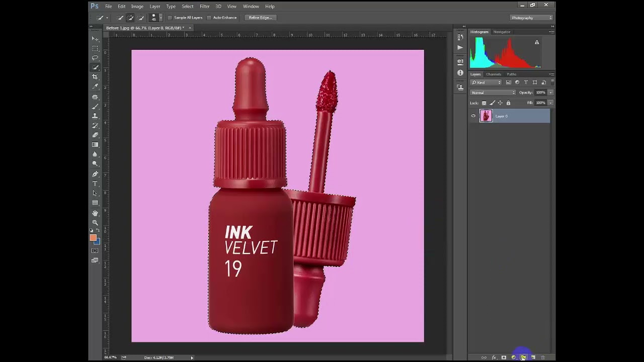The image size is (644, 362).
Task: Select the Crop tool
Action: pyautogui.click(x=95, y=77)
